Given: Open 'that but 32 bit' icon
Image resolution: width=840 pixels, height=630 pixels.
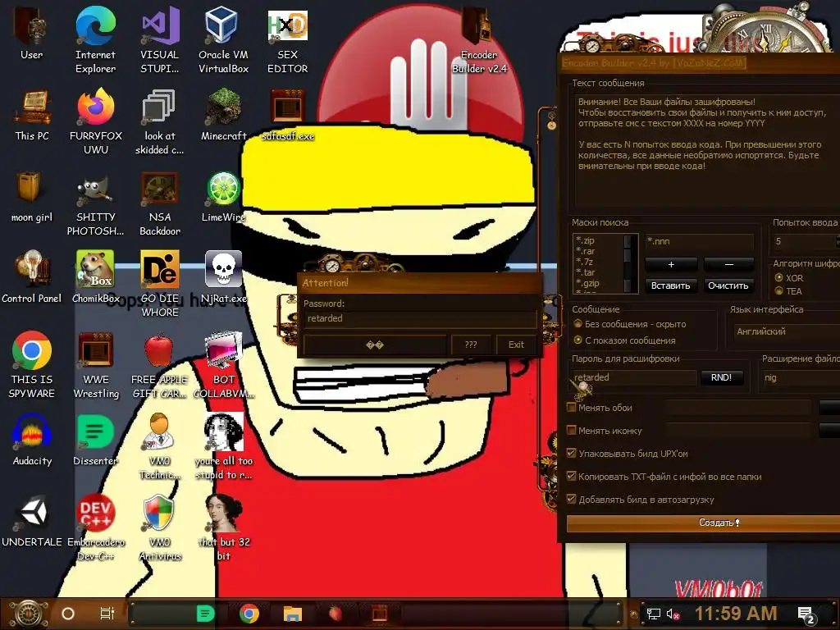Looking at the screenshot, I should [224, 527].
